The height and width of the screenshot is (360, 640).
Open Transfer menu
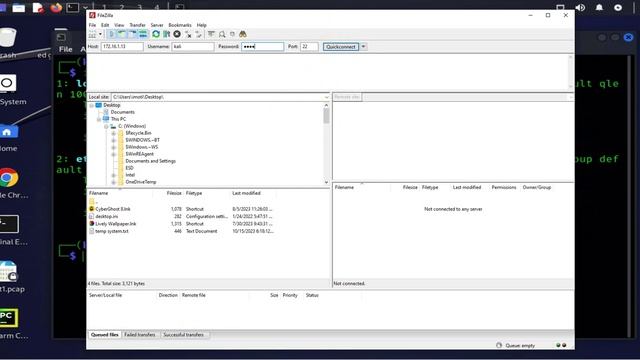pos(138,25)
